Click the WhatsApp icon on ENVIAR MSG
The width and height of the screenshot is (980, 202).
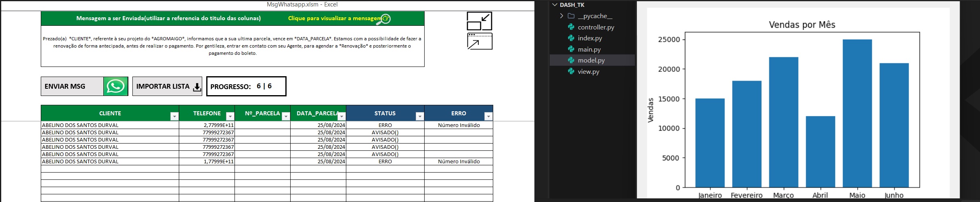pos(115,86)
